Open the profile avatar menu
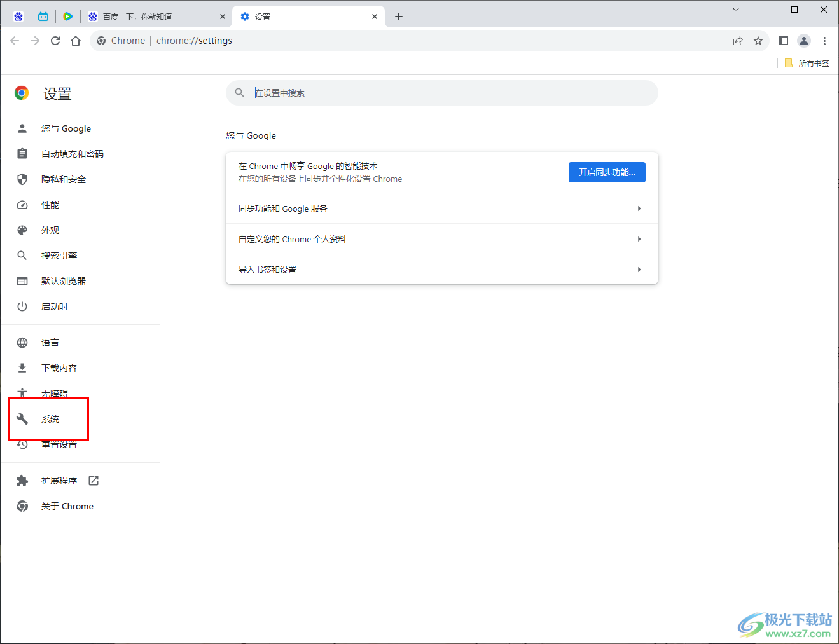The height and width of the screenshot is (644, 839). click(x=804, y=41)
